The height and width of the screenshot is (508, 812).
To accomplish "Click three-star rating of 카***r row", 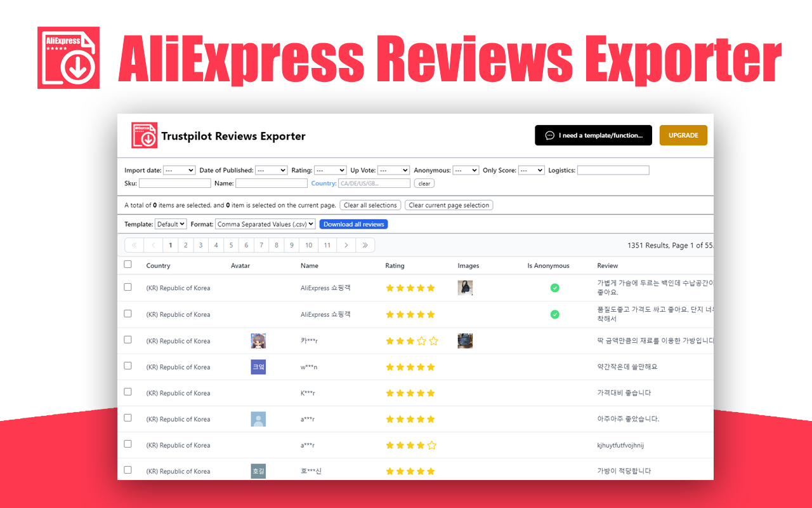I will point(412,341).
